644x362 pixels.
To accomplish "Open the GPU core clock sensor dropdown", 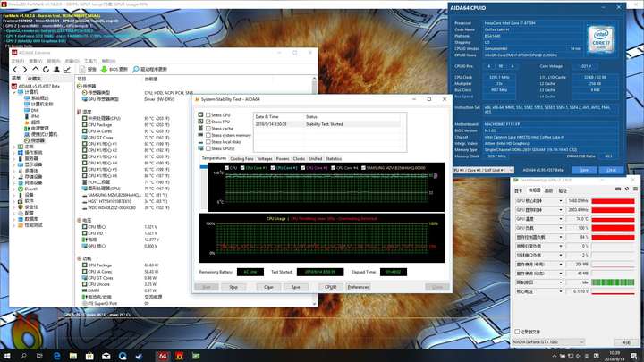I will coord(561,201).
